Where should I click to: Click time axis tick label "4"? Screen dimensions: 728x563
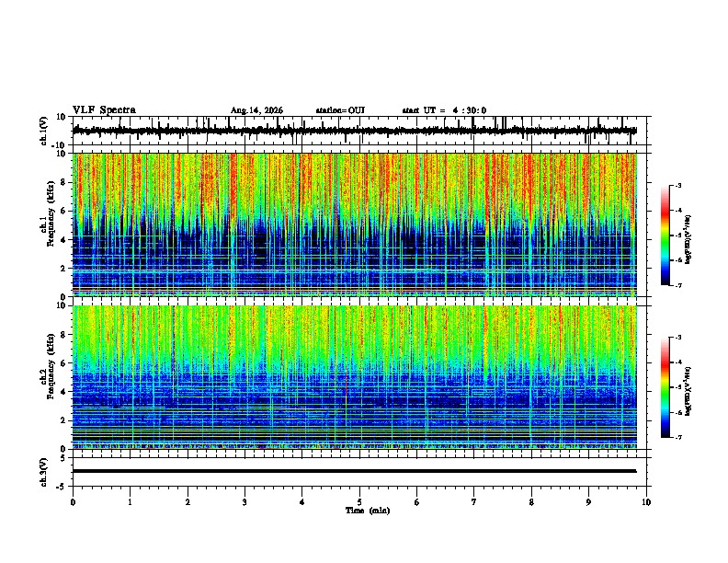pos(301,502)
